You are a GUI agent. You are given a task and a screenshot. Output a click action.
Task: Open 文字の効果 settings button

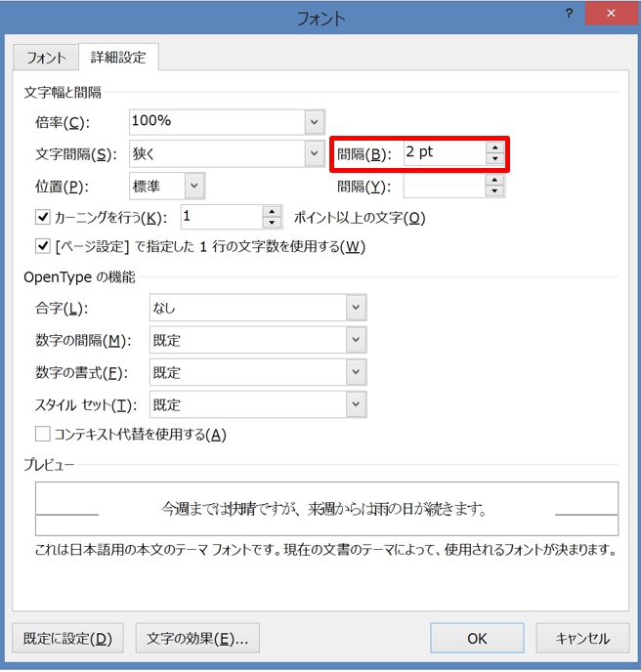pos(197,638)
